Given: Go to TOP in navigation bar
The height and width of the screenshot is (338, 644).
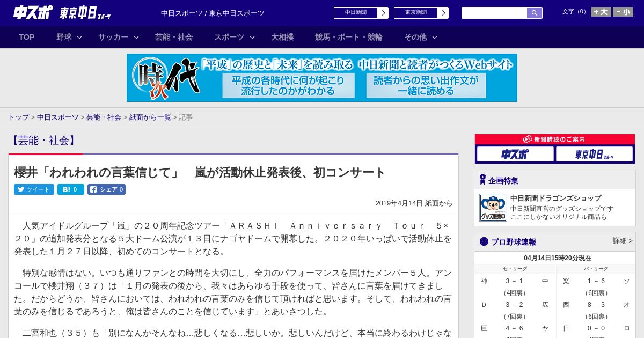Looking at the screenshot, I should 27,37.
